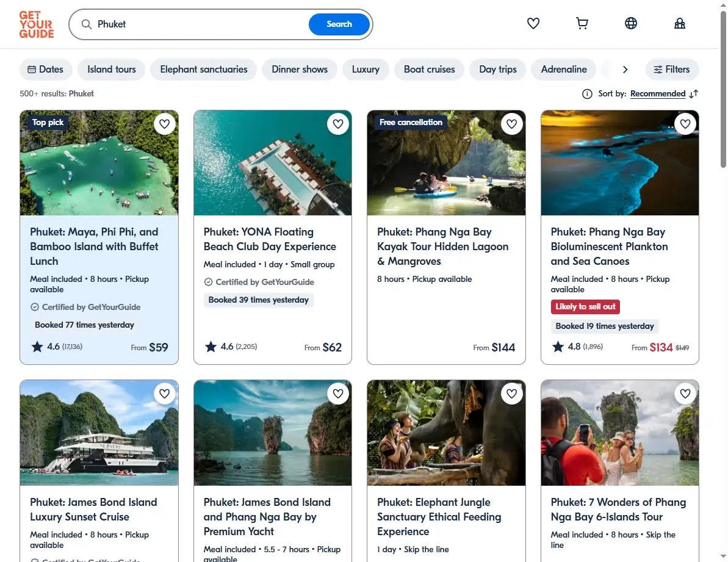Open the language and currency globe icon

(x=630, y=23)
